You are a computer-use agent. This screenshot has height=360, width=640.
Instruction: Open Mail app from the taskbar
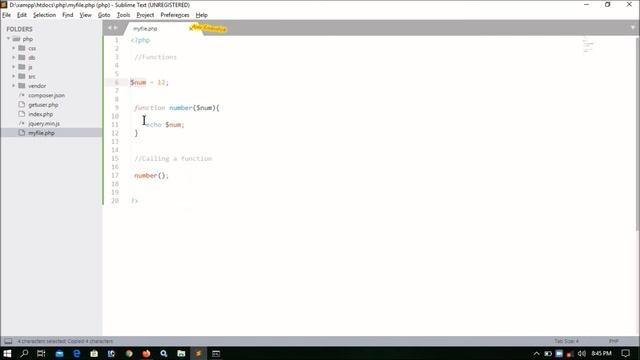[x=59, y=353]
